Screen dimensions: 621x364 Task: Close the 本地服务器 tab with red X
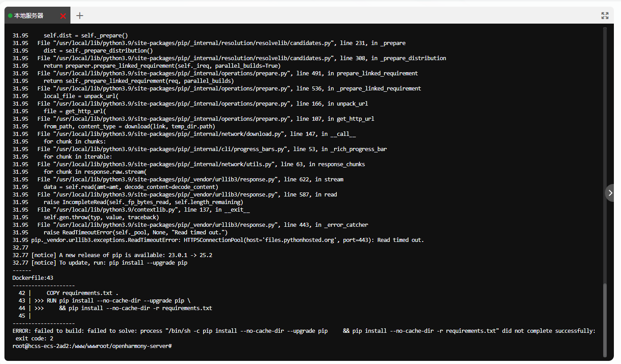click(63, 16)
